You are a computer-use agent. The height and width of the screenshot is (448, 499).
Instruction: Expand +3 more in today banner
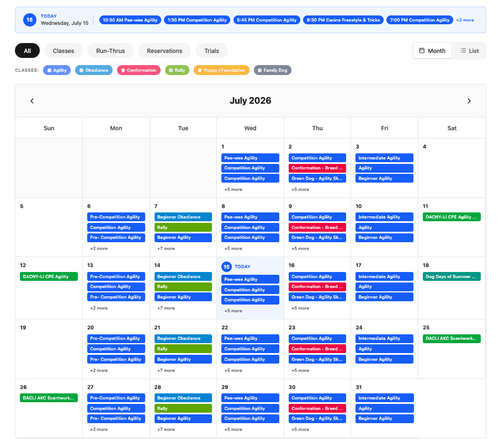coord(465,20)
